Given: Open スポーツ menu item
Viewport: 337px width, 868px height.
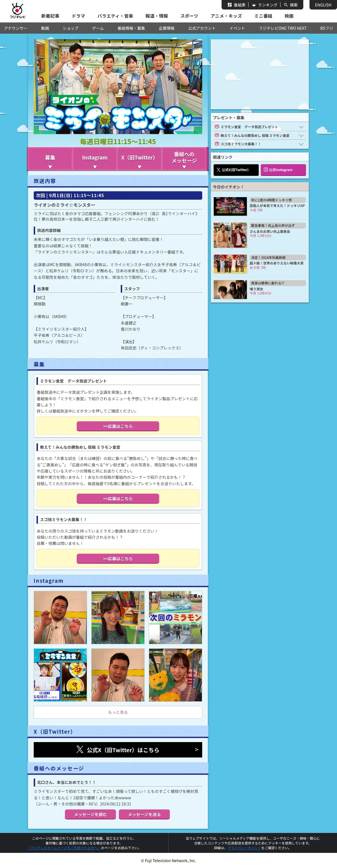Looking at the screenshot, I should pos(189,16).
